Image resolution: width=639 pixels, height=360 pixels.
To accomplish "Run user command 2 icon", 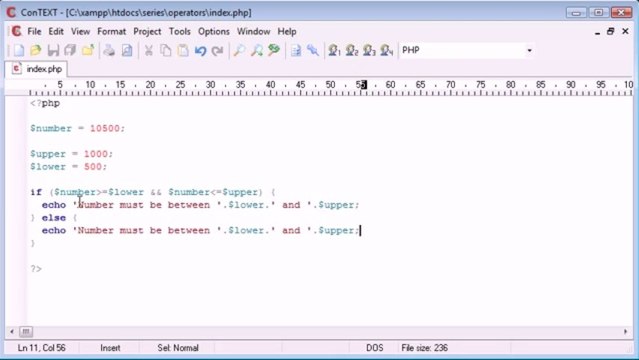I will [352, 51].
